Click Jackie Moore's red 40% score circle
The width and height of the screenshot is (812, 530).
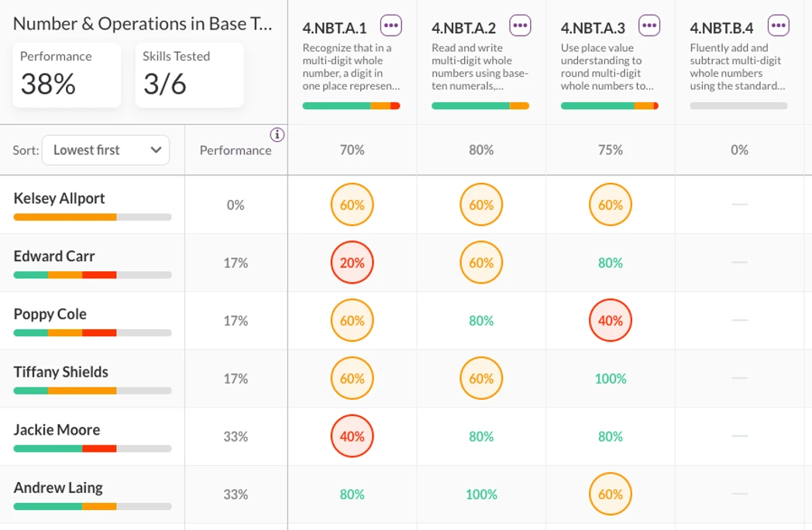[353, 436]
